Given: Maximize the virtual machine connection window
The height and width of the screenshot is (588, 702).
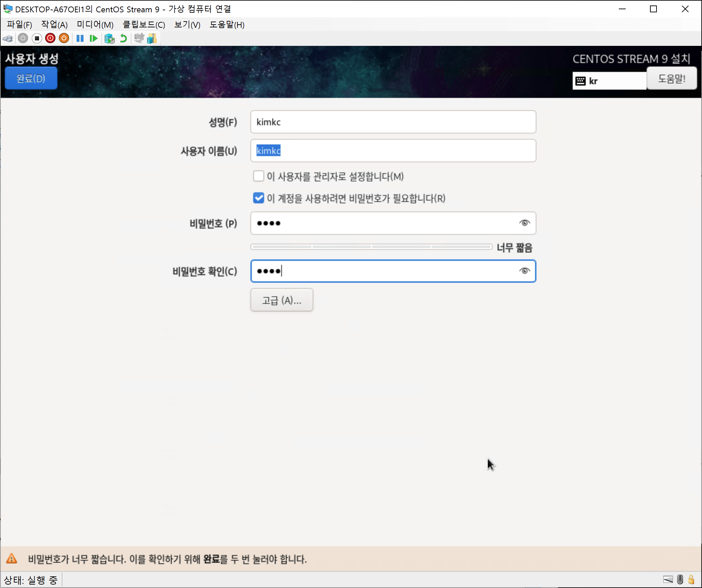Looking at the screenshot, I should pos(653,9).
